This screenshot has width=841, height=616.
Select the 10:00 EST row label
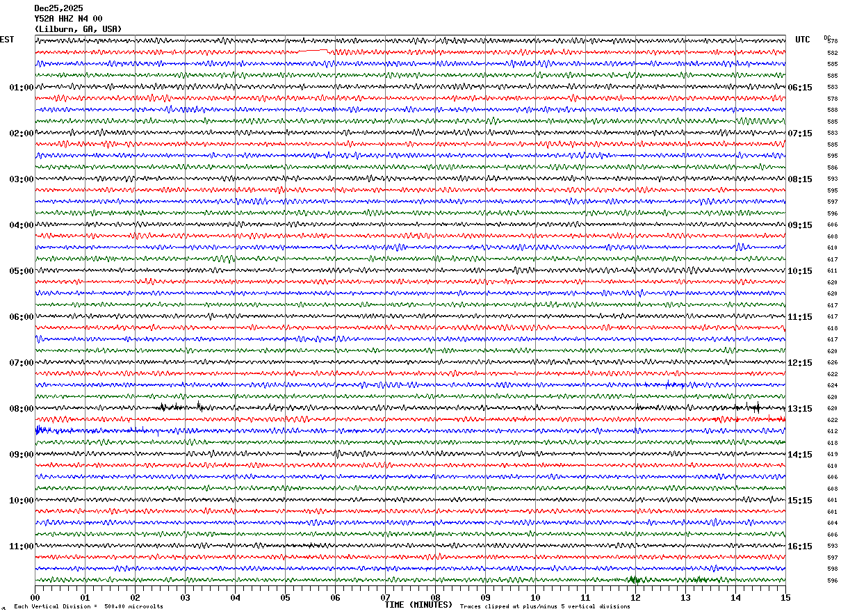click(x=21, y=501)
